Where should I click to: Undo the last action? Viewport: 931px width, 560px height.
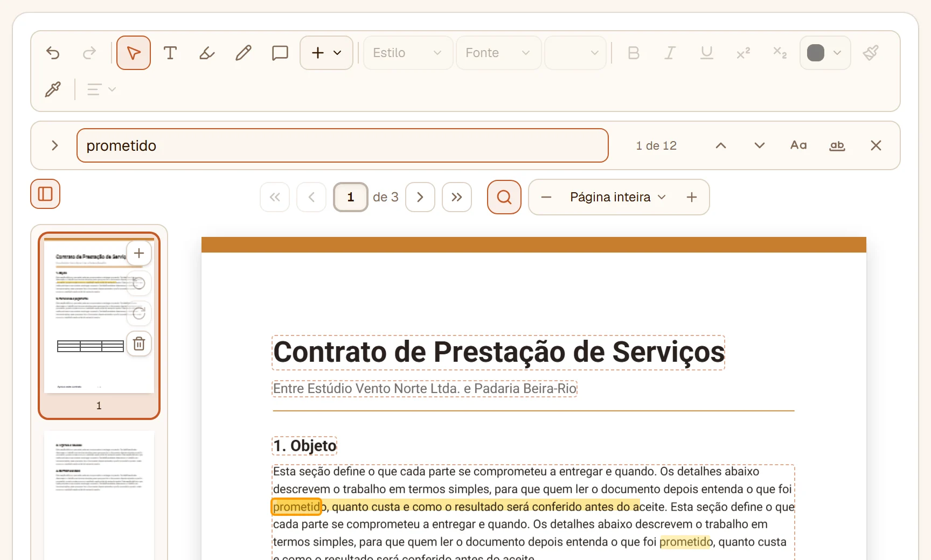pos(53,53)
